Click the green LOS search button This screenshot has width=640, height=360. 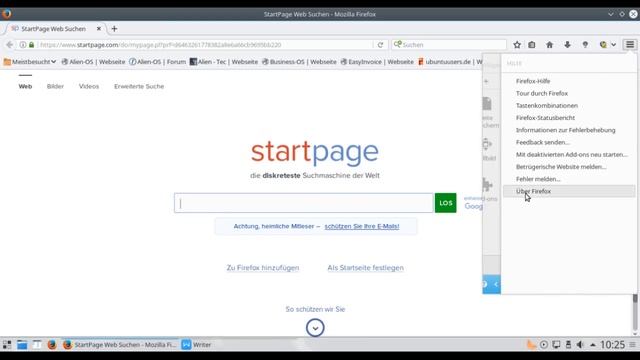pyautogui.click(x=445, y=203)
